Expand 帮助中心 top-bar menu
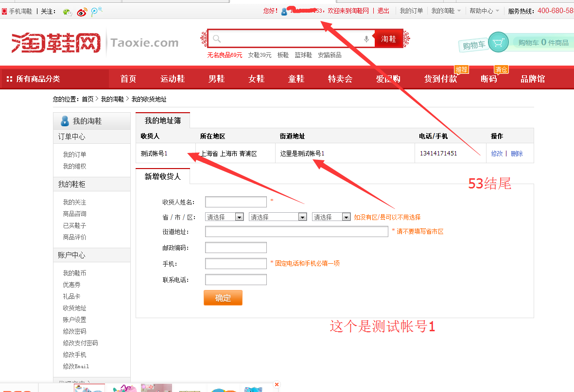 (x=484, y=11)
